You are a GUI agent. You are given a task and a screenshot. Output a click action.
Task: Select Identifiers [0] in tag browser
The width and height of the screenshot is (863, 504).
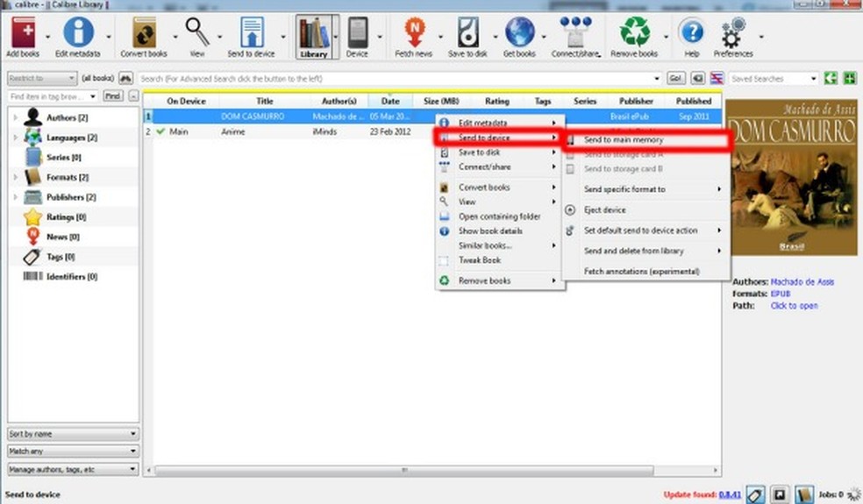(x=72, y=276)
